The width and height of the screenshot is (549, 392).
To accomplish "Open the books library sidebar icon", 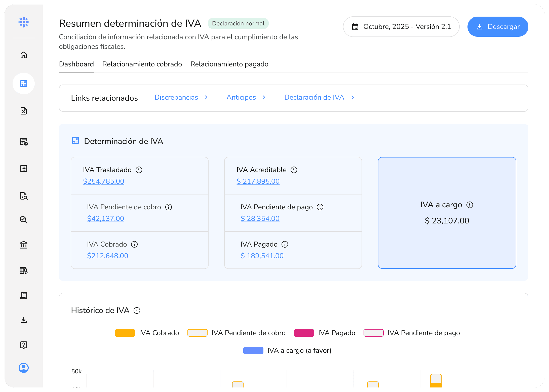I will [x=24, y=270].
